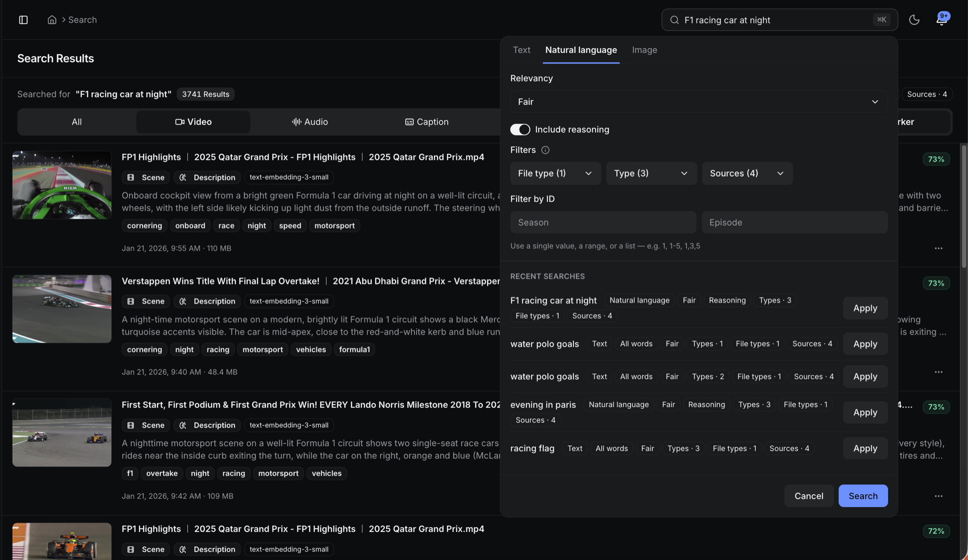Click the onboard tag on first result
Viewport: 968px width, 560px height.
(x=190, y=226)
